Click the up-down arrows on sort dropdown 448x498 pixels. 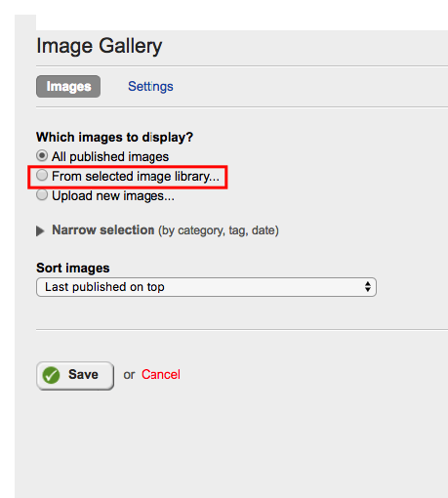[x=368, y=287]
